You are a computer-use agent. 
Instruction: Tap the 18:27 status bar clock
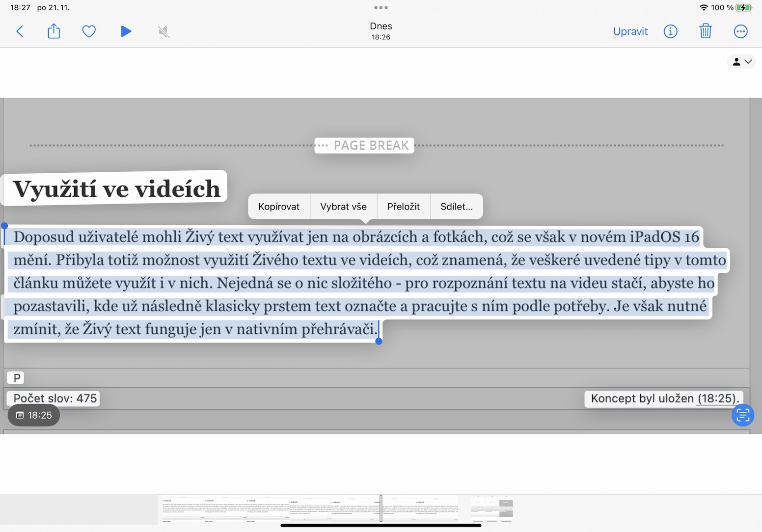coord(20,7)
